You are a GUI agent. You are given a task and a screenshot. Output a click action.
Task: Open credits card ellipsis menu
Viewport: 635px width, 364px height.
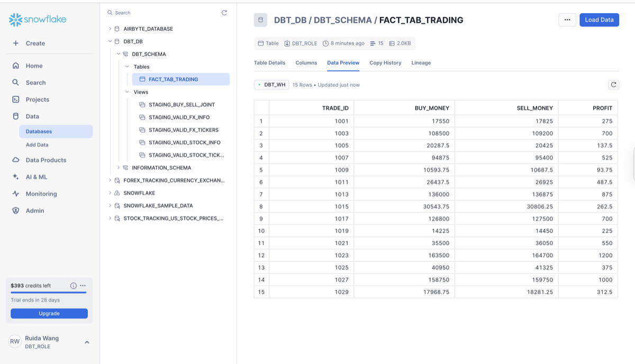pyautogui.click(x=83, y=286)
